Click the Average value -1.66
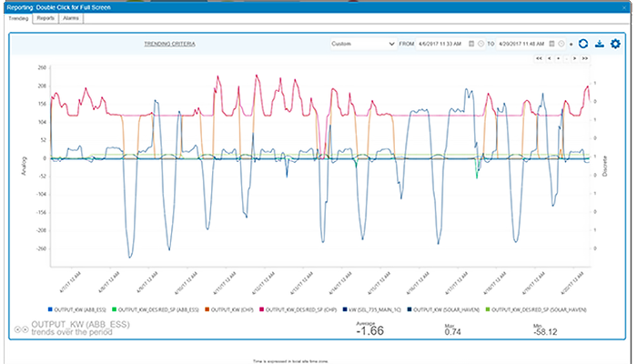The image size is (637, 364). 369,330
